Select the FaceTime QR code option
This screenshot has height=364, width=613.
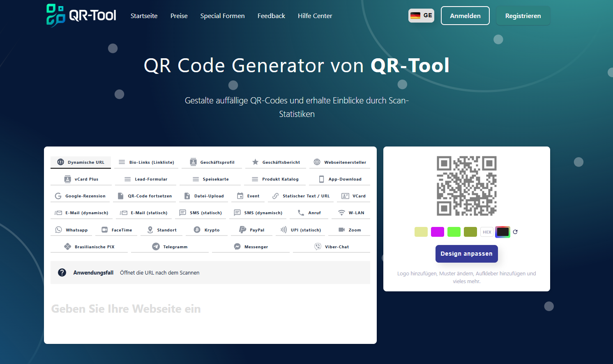pos(116,229)
